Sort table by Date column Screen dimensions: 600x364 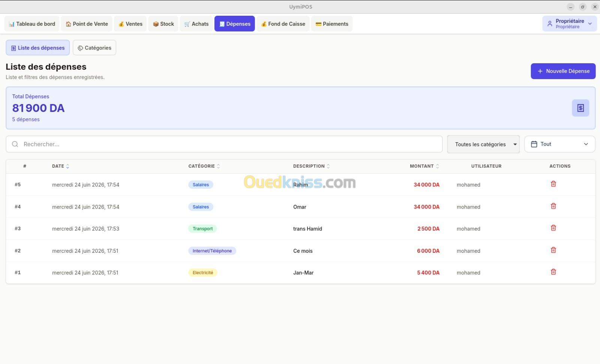click(x=60, y=166)
